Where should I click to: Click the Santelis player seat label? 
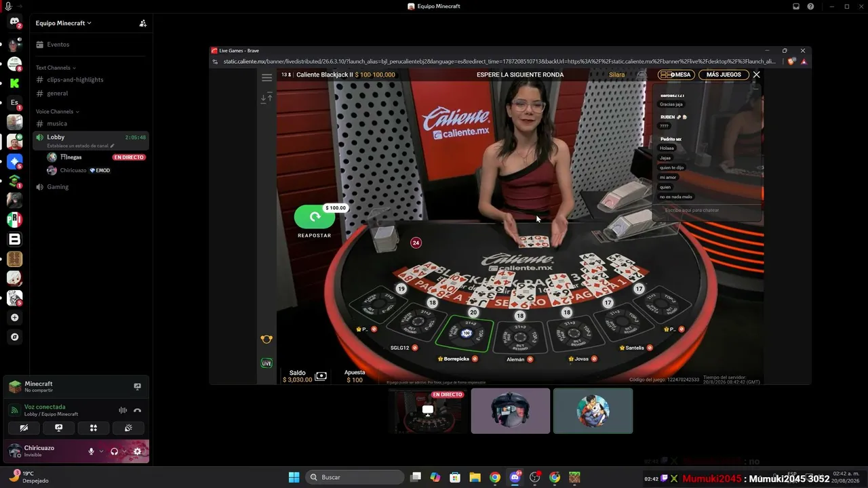pos(635,348)
